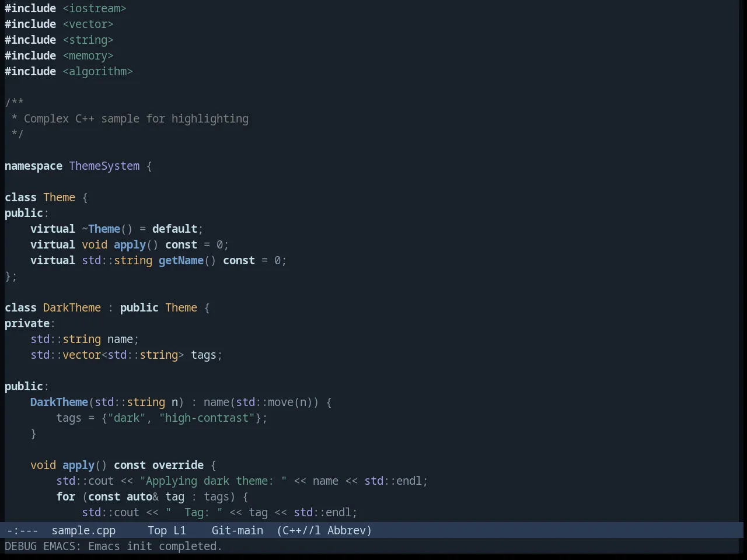Click vector in std::vector<std::string>
747x560 pixels.
pyautogui.click(x=82, y=355)
